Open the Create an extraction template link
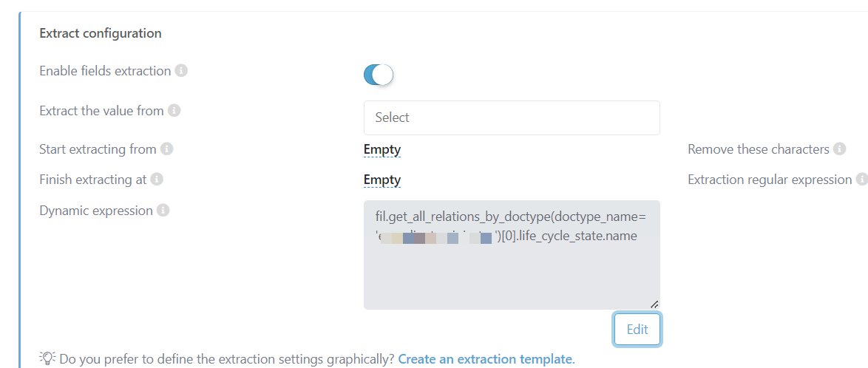Viewport: 868px width, 368px height. pyautogui.click(x=486, y=359)
